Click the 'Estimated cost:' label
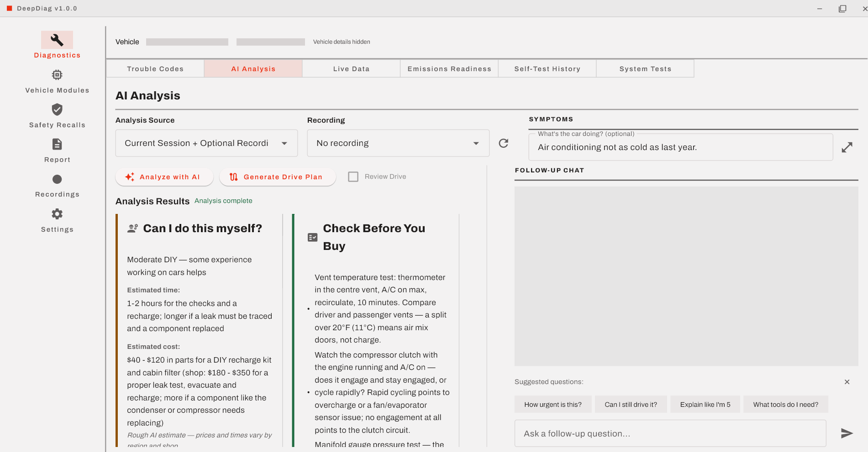This screenshot has width=868, height=452. [x=153, y=347]
